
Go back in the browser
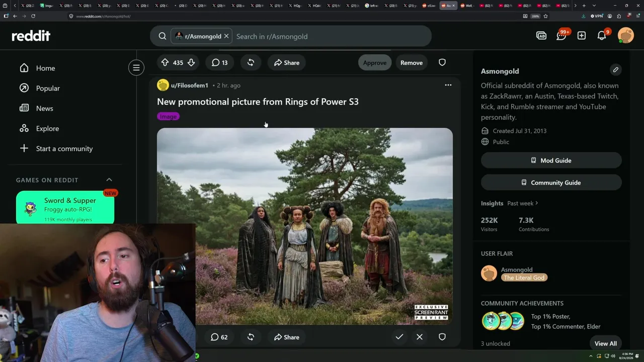pyautogui.click(x=15, y=16)
